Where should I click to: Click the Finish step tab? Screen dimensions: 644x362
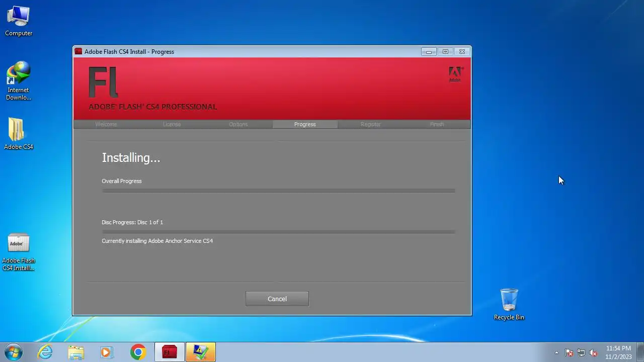(437, 124)
